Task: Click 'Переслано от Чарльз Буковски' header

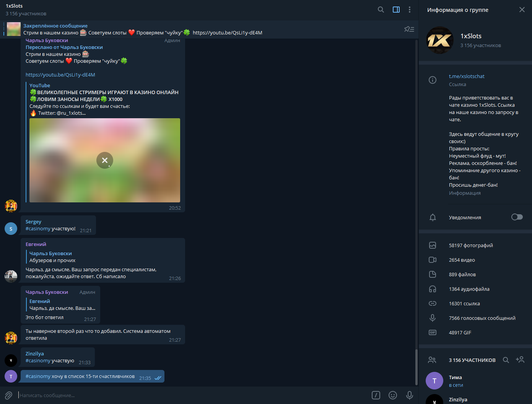Action: click(x=64, y=47)
